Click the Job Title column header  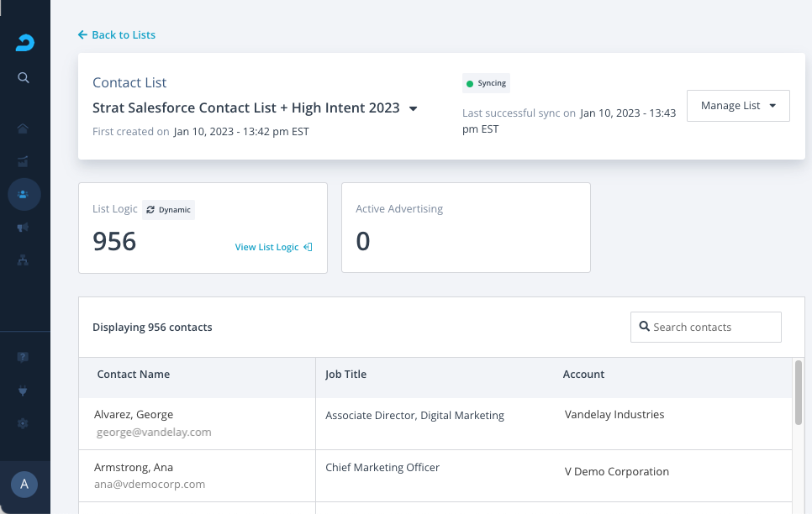click(x=345, y=375)
